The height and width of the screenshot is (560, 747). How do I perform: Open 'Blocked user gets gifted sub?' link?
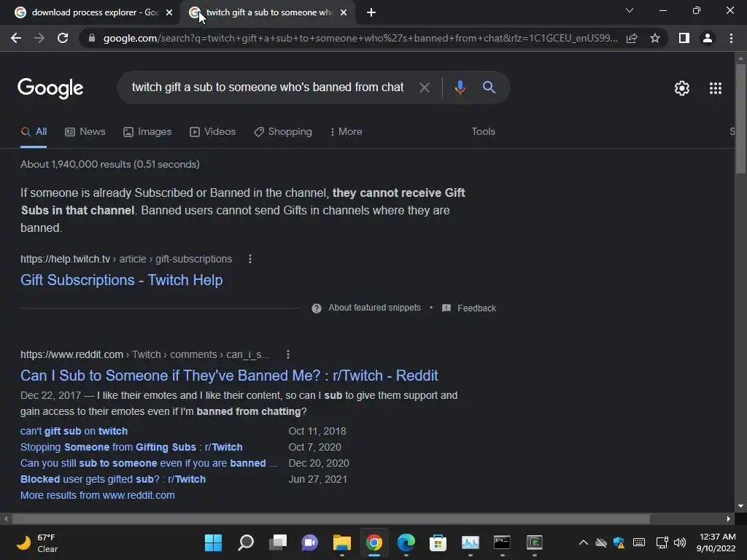(x=113, y=480)
